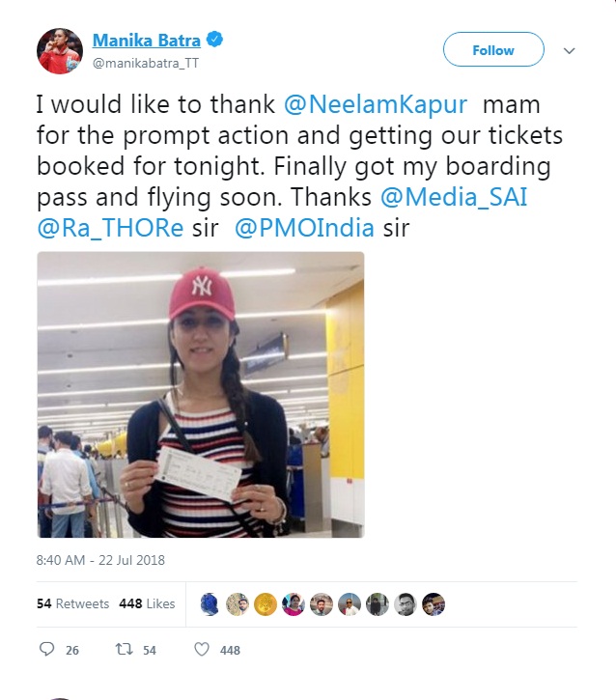Screen dimensions: 616x700
Task: View the 448 Likes list
Action: tap(147, 603)
